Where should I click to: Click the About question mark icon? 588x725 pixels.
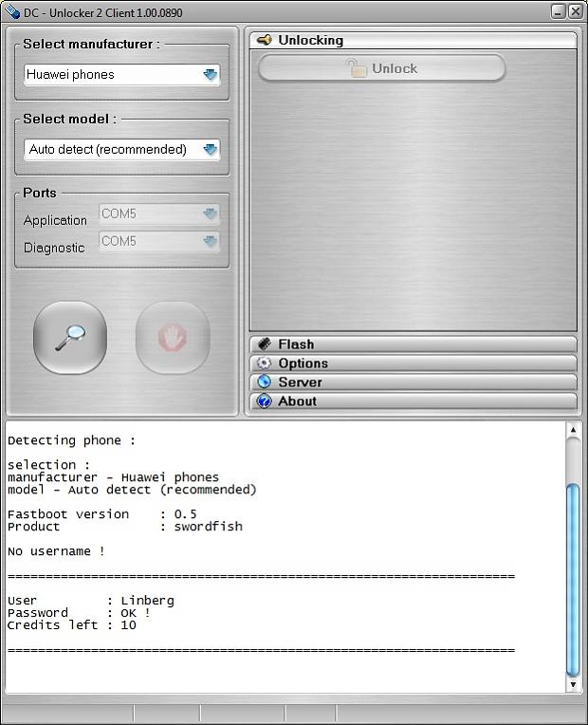tap(265, 401)
